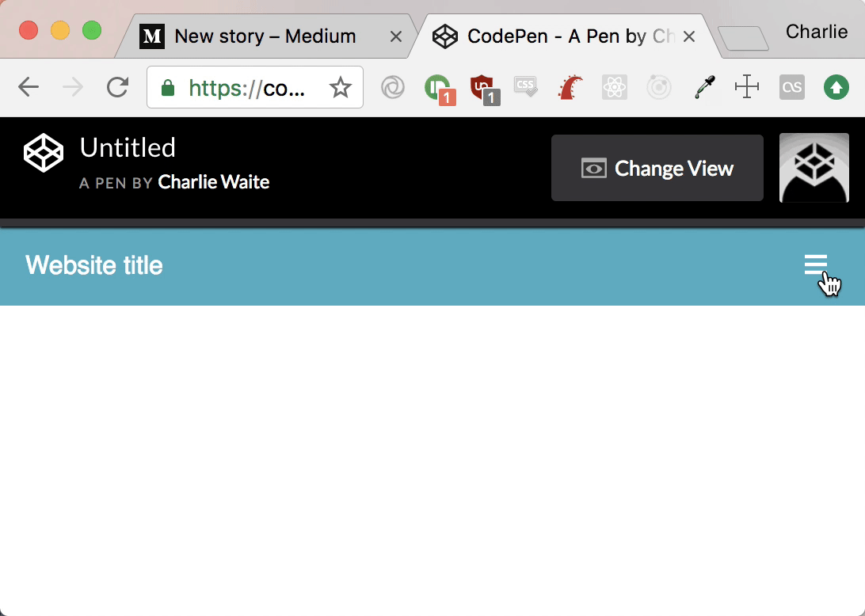Viewport: 865px width, 616px height.
Task: Click the Charlie Chrome profile name
Action: [x=816, y=32]
